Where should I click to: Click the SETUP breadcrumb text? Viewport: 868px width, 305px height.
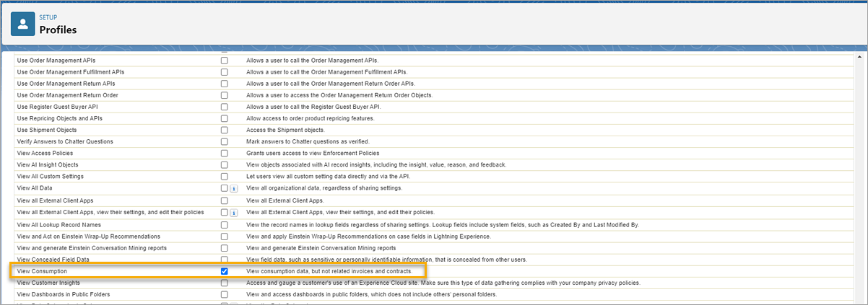tap(50, 17)
